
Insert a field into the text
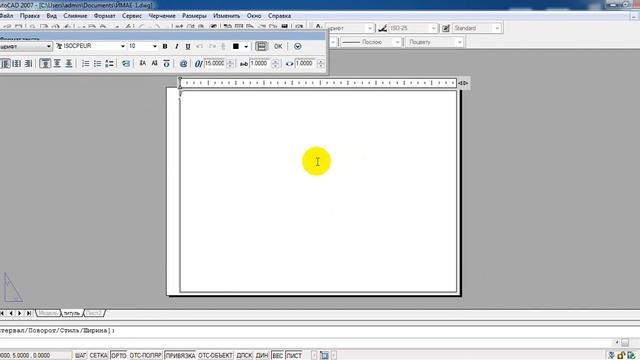(x=126, y=64)
